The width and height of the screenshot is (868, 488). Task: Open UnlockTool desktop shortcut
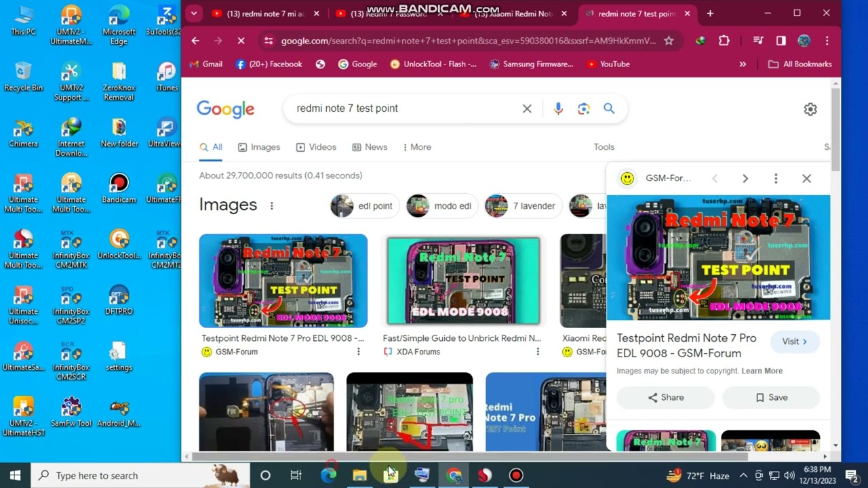pyautogui.click(x=119, y=244)
